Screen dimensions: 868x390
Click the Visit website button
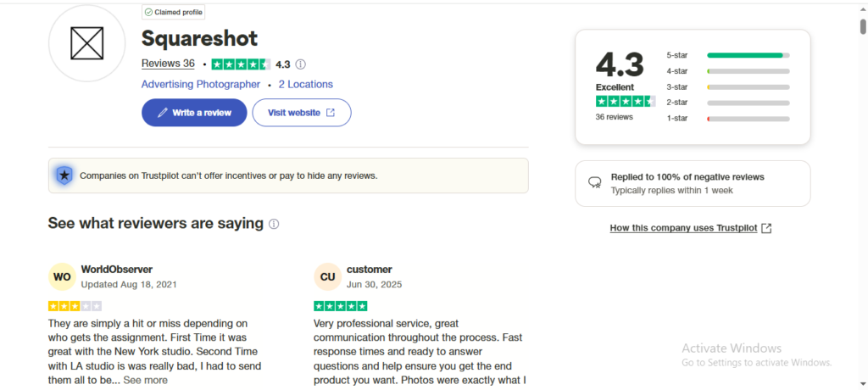coord(302,113)
